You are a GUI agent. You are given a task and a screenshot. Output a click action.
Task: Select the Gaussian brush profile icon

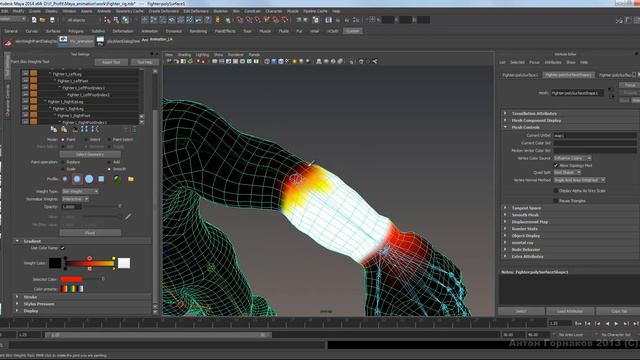point(64,179)
